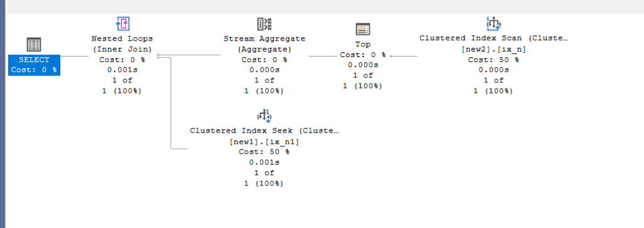Click the Top operator text label
This screenshot has height=228, width=644.
(363, 45)
